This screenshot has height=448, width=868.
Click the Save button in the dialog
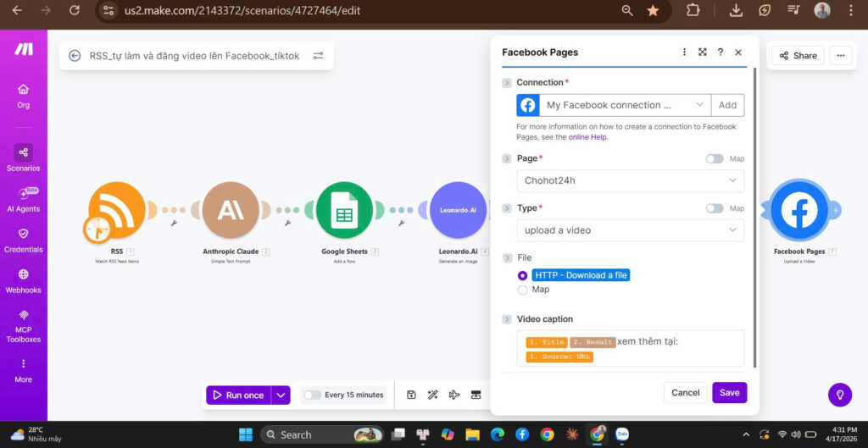click(729, 393)
